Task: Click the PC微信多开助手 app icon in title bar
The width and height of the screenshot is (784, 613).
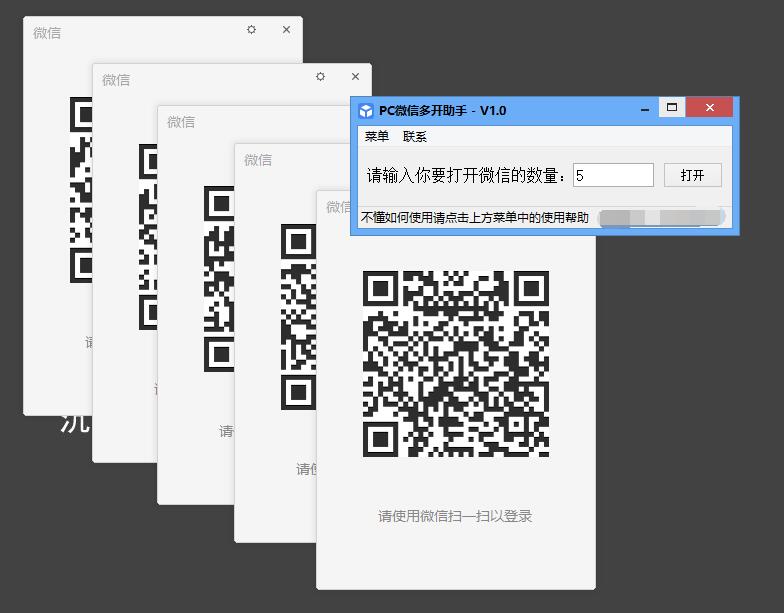Action: [366, 110]
